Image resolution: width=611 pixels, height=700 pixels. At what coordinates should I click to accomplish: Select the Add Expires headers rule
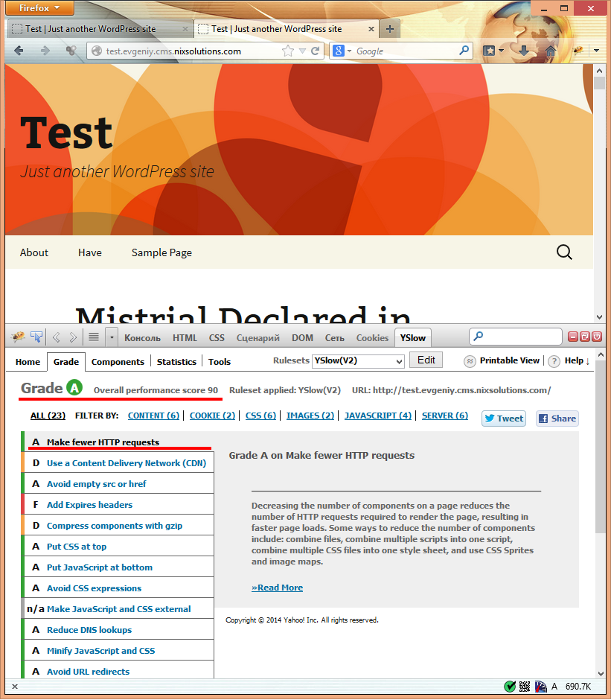point(89,505)
